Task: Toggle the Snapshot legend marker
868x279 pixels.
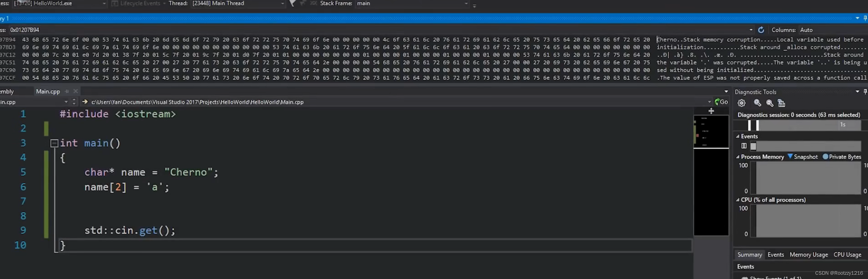Action: pos(790,157)
